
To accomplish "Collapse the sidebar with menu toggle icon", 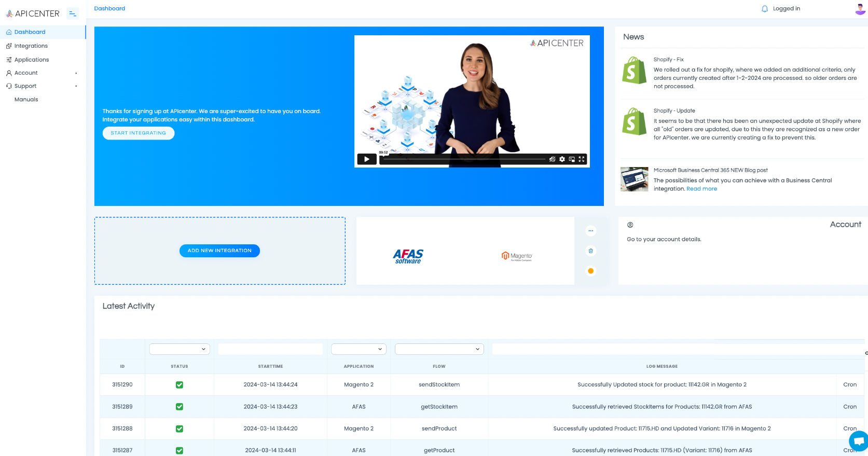I will (73, 13).
